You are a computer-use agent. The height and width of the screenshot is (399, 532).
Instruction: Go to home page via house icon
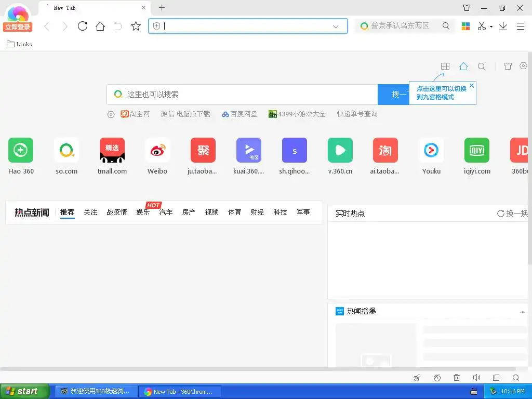coord(100,26)
